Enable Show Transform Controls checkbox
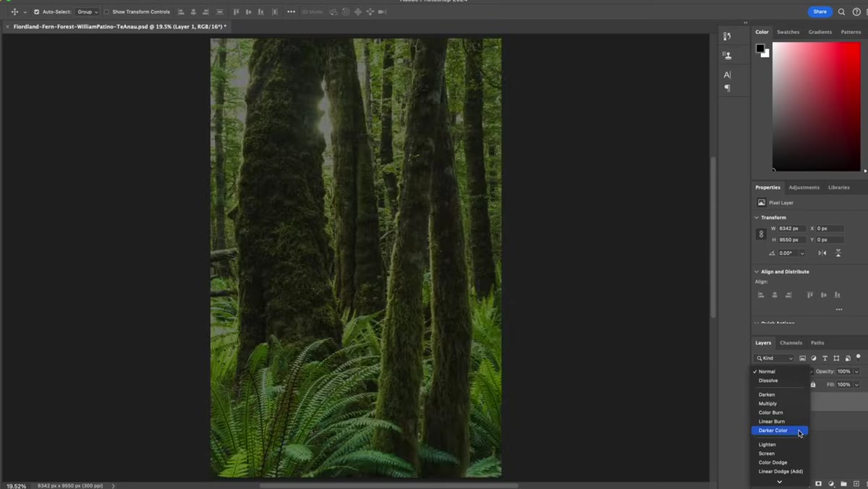 click(106, 12)
